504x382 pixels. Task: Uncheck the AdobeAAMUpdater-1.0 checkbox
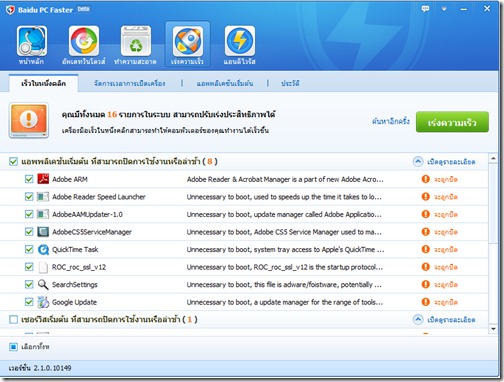[x=29, y=214]
